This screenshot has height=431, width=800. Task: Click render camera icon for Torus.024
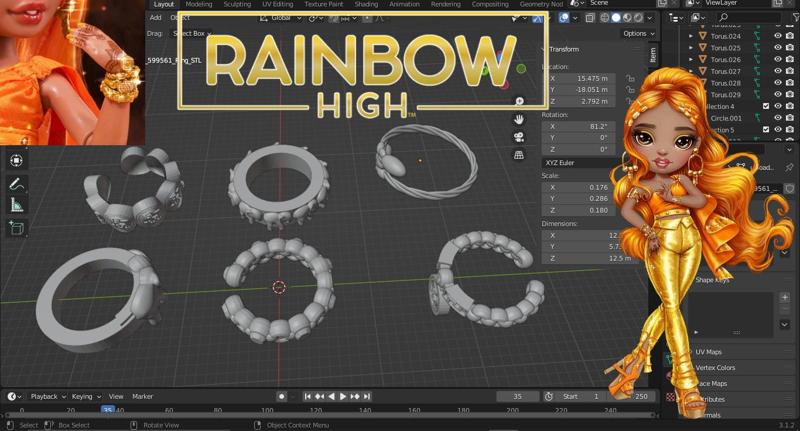click(x=790, y=36)
